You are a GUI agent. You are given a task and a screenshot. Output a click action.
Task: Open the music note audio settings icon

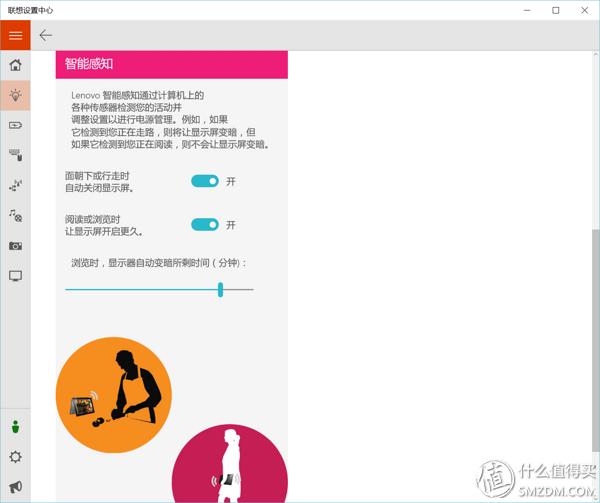point(15,215)
